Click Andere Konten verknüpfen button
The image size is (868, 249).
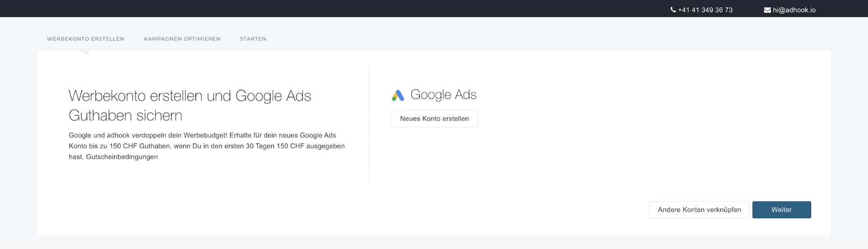pyautogui.click(x=700, y=210)
